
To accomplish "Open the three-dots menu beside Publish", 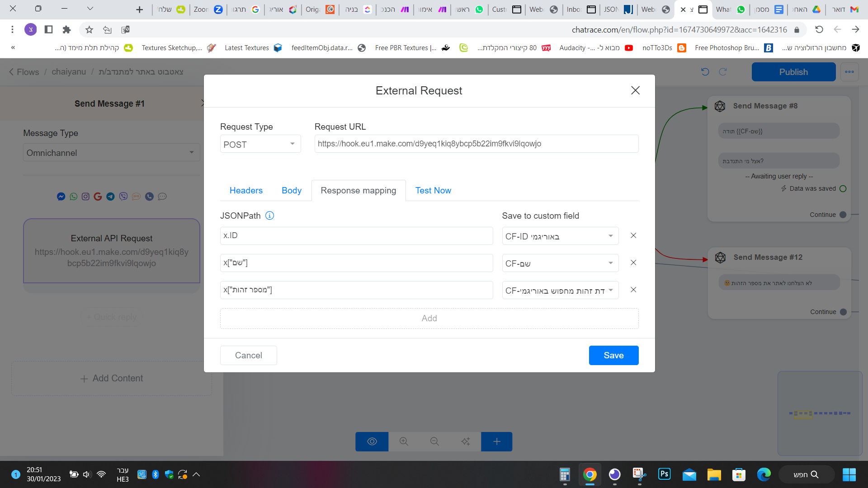I will pyautogui.click(x=849, y=72).
